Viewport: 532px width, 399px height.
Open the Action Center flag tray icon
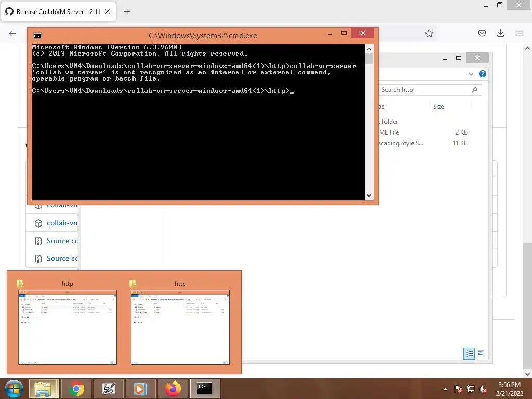(458, 389)
